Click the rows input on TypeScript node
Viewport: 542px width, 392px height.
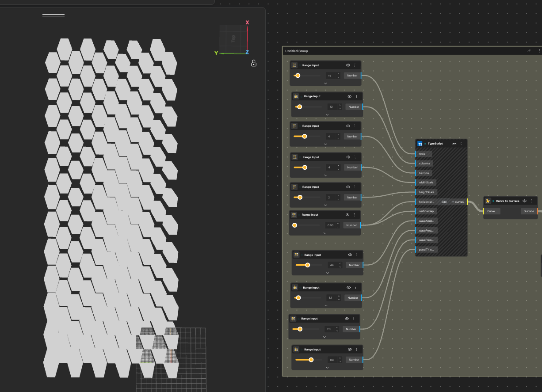point(422,154)
